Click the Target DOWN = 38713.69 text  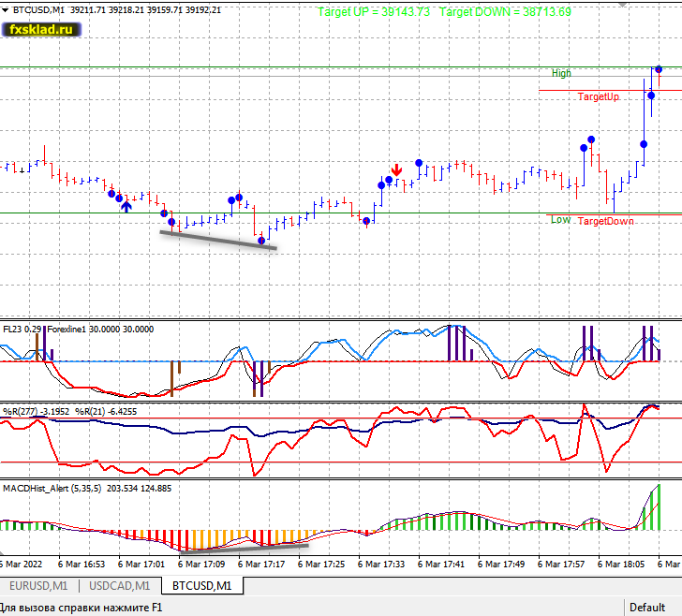click(505, 12)
